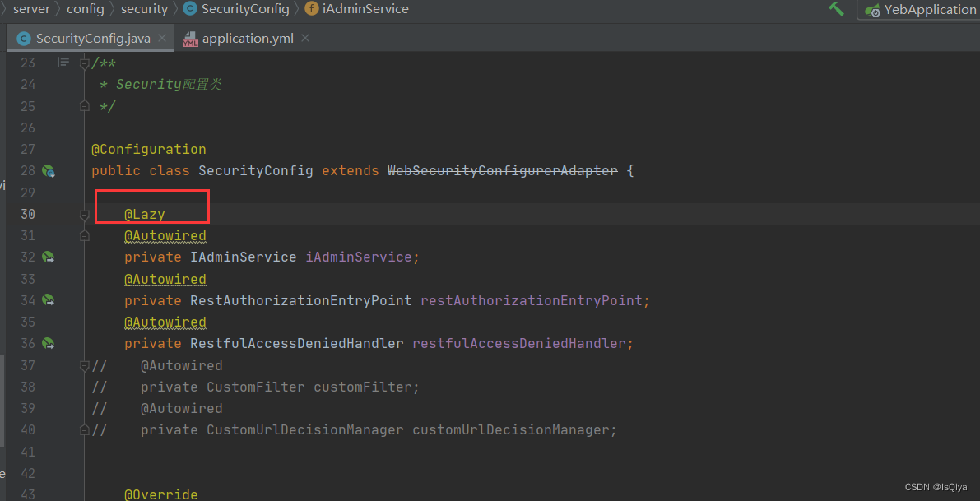The width and height of the screenshot is (980, 501).
Task: Click the YML file icon in application.yml tab
Action: [x=190, y=37]
